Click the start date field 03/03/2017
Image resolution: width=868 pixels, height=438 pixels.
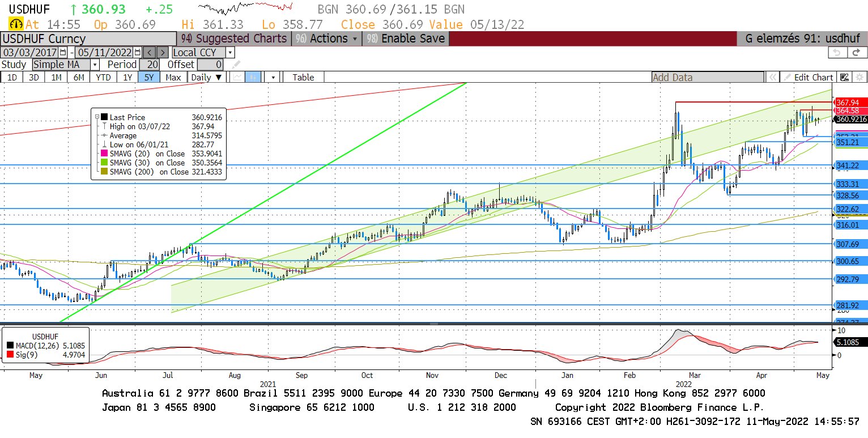30,52
